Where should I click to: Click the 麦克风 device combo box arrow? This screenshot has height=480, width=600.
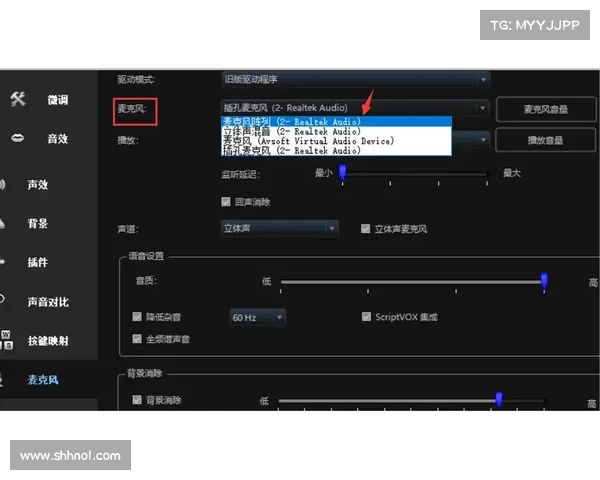tap(483, 108)
